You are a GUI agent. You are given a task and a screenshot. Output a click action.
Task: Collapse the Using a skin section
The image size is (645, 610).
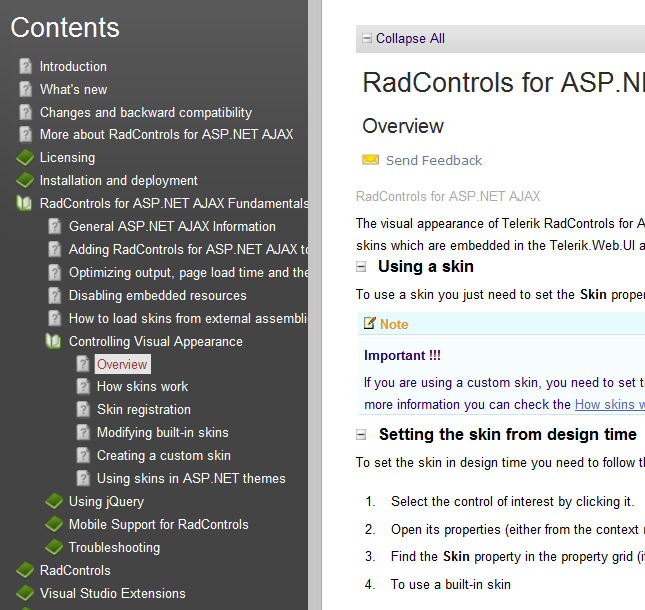tap(362, 267)
